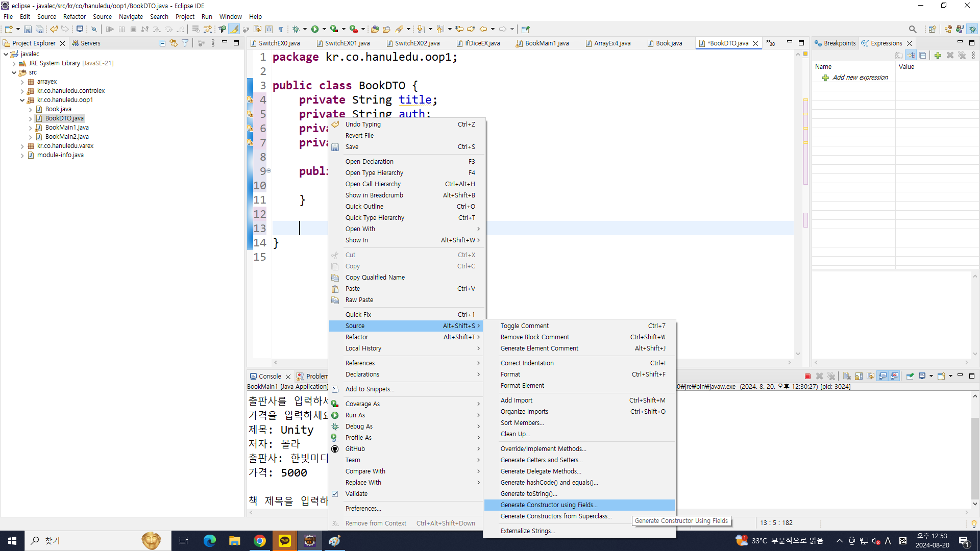Terminate the running console process
Screen dimensions: 980x551
point(807,377)
